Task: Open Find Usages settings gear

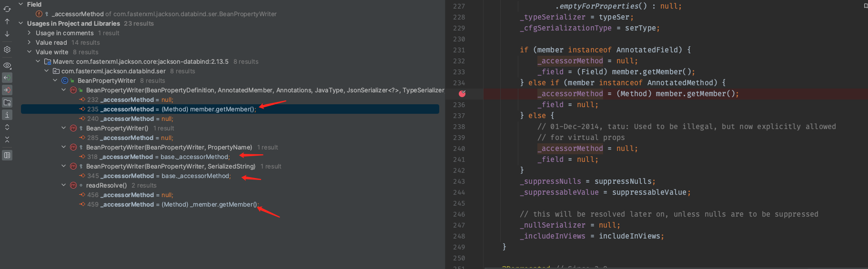Action: (7, 50)
